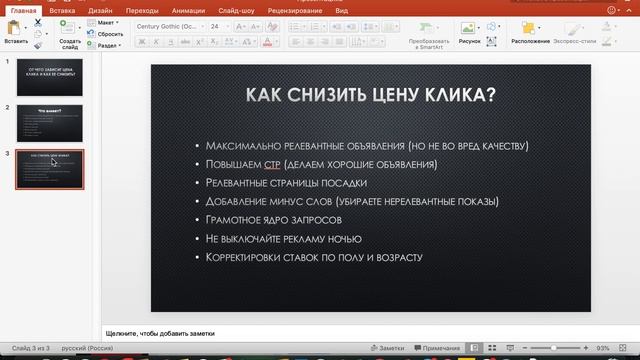Viewport: 640px width, 360px height.
Task: Click the justify text icon
Action: (x=340, y=42)
